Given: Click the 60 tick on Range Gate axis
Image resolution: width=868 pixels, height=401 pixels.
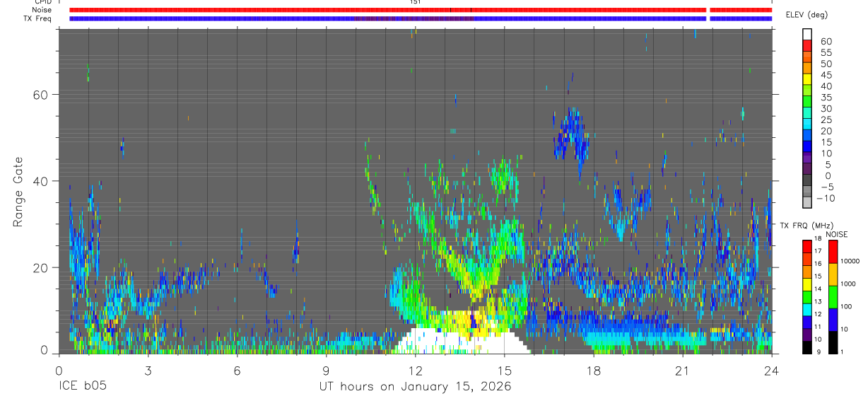Looking at the screenshot, I should [40, 95].
